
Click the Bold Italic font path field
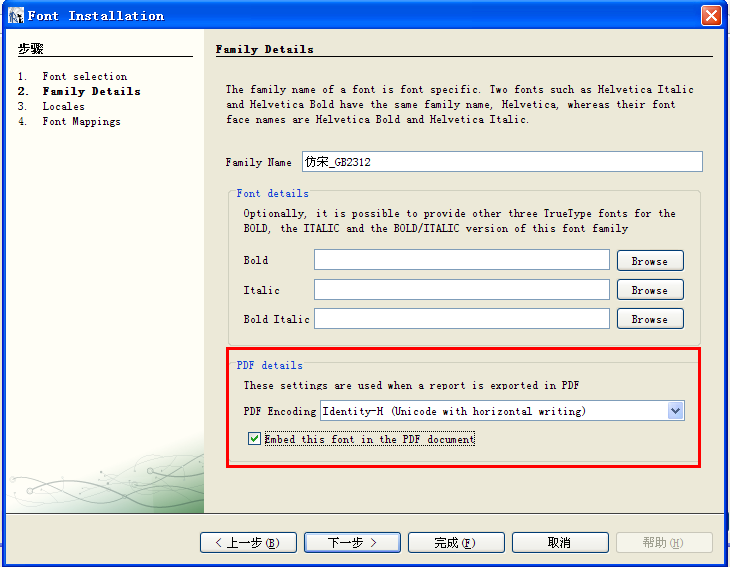click(x=461, y=319)
